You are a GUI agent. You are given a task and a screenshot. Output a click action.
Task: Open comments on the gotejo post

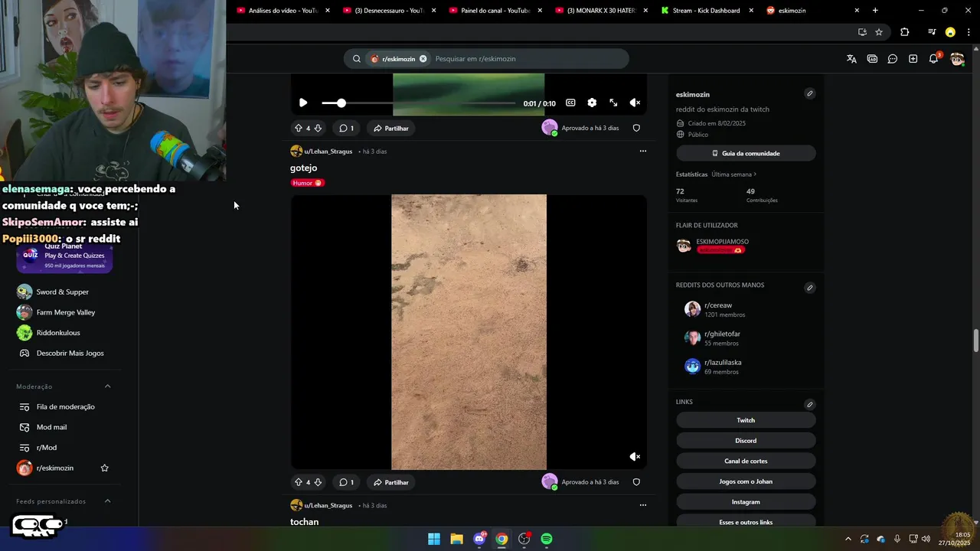pyautogui.click(x=346, y=482)
